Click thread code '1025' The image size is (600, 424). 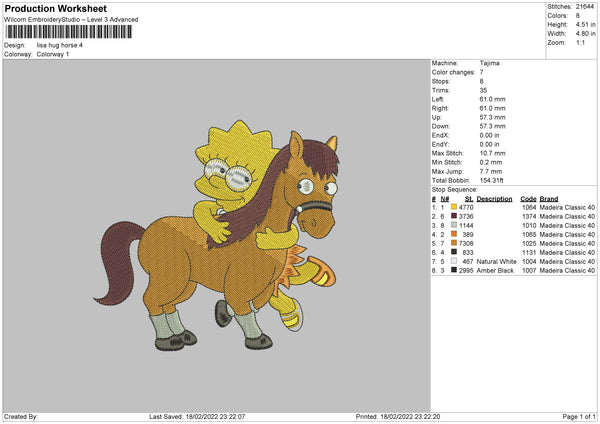pos(529,243)
